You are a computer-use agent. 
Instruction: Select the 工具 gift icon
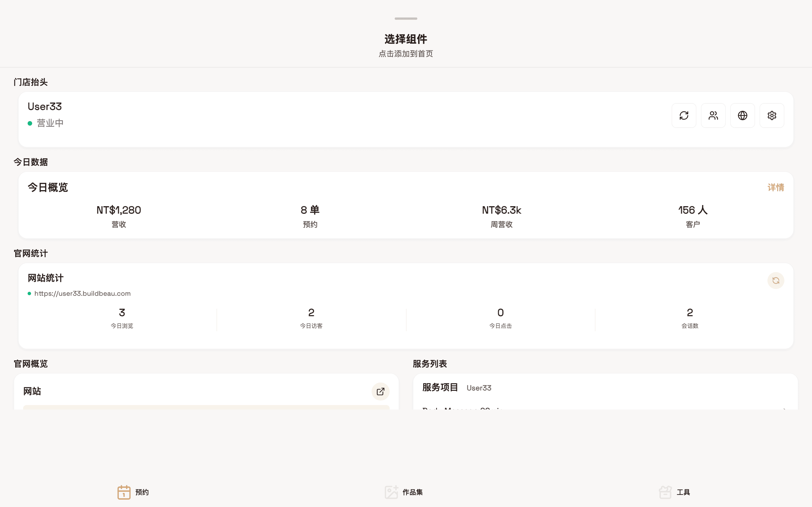pos(665,492)
